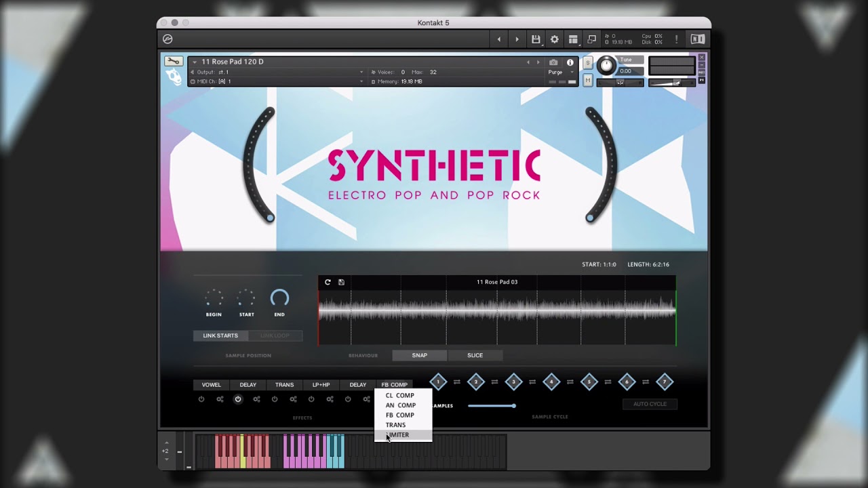Select next preset arrow in instrument header

[x=538, y=62]
